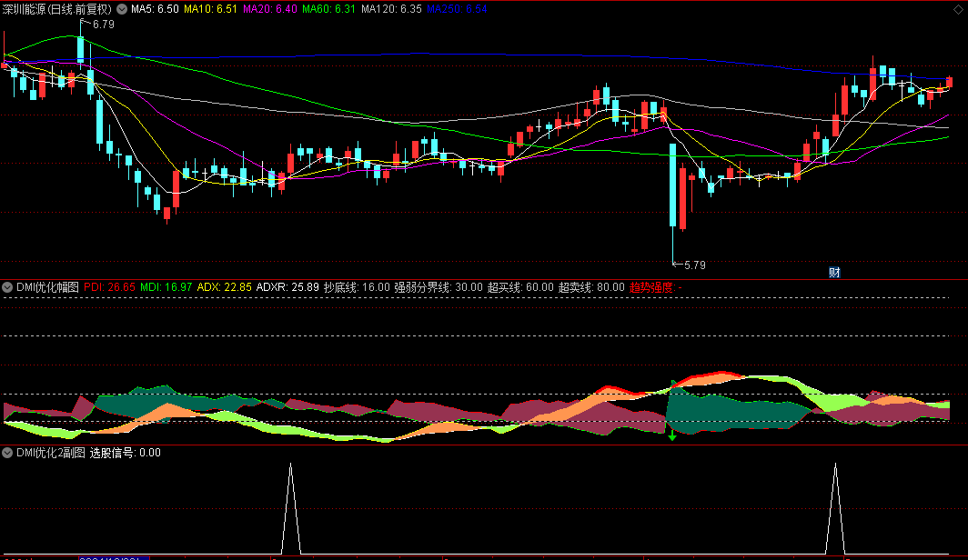Click the 财 financial marker on the chart
Screen dimensions: 968x560
[x=834, y=273]
